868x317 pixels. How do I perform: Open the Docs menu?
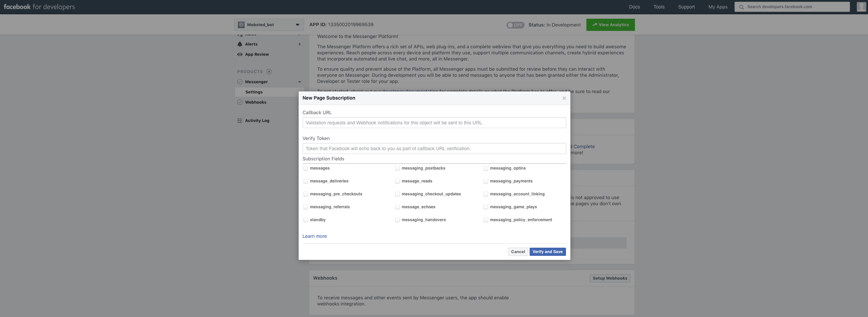point(634,7)
